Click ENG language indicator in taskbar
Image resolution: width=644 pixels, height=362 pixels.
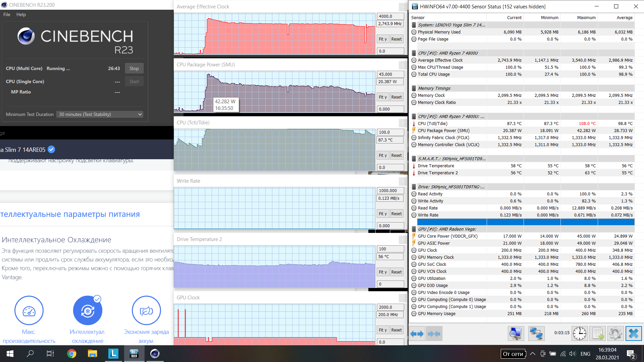pos(585,354)
